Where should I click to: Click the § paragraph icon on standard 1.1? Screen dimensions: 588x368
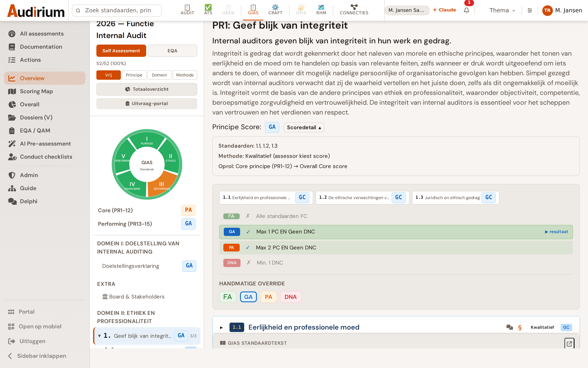(520, 328)
